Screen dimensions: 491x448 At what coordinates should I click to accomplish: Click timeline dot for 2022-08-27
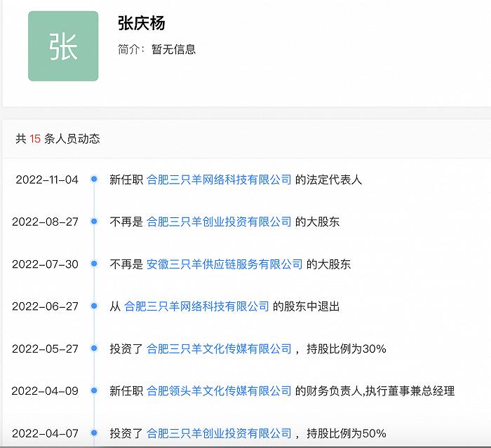[x=94, y=222]
